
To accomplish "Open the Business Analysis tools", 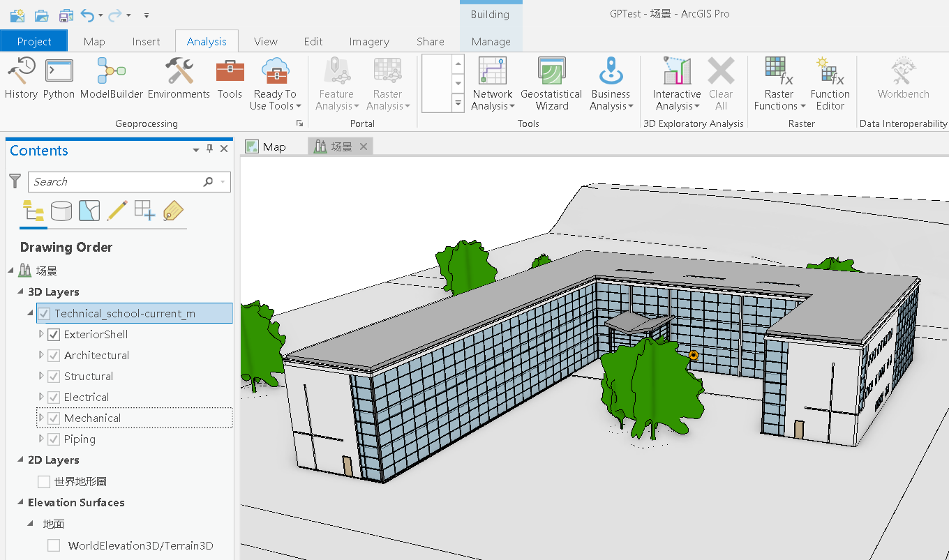I will (611, 82).
